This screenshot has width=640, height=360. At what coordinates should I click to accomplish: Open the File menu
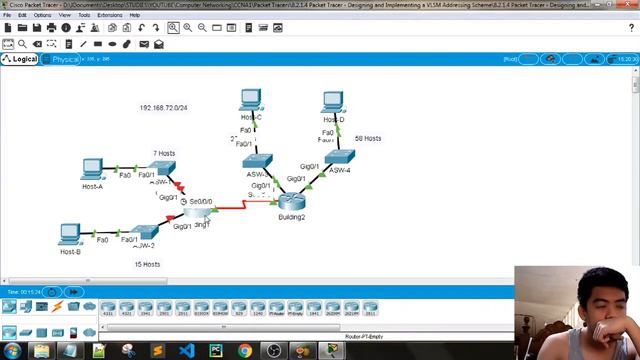[x=7, y=15]
